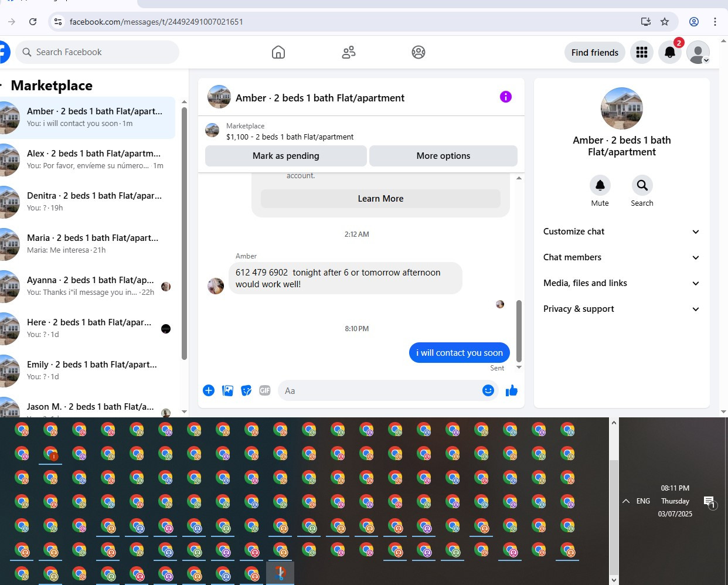Click the Search Facebook field
The height and width of the screenshot is (585, 728).
click(x=97, y=52)
